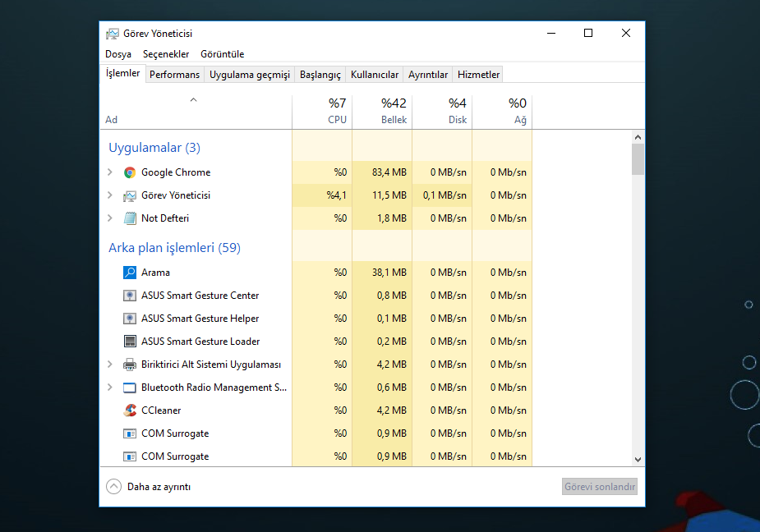Click the scrollbar down arrow
This screenshot has width=760, height=532.
[638, 459]
